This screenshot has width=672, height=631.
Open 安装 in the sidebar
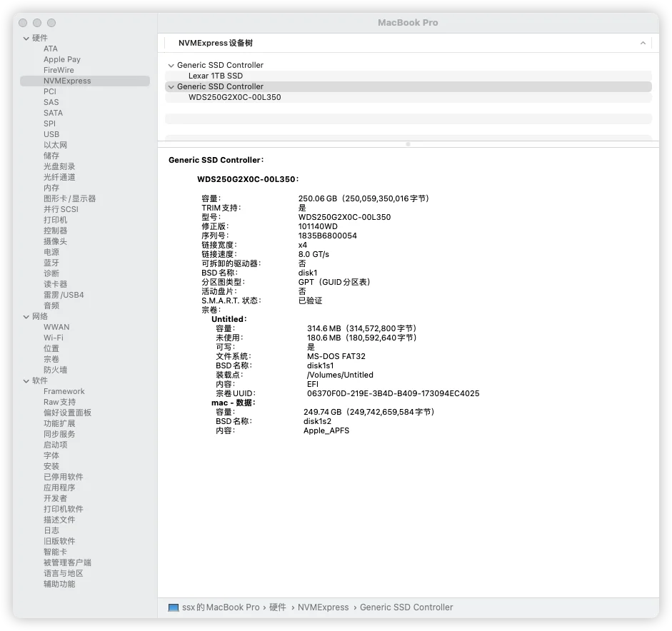51,467
